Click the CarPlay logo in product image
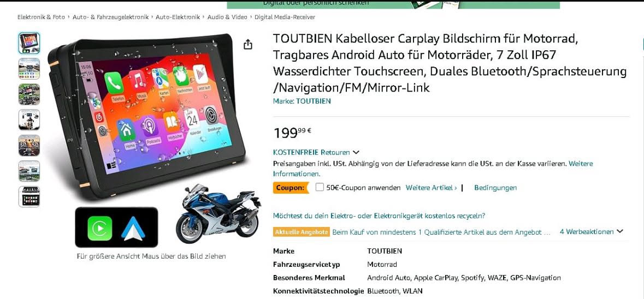Viewport: 644px width, 299px height. coord(100,228)
